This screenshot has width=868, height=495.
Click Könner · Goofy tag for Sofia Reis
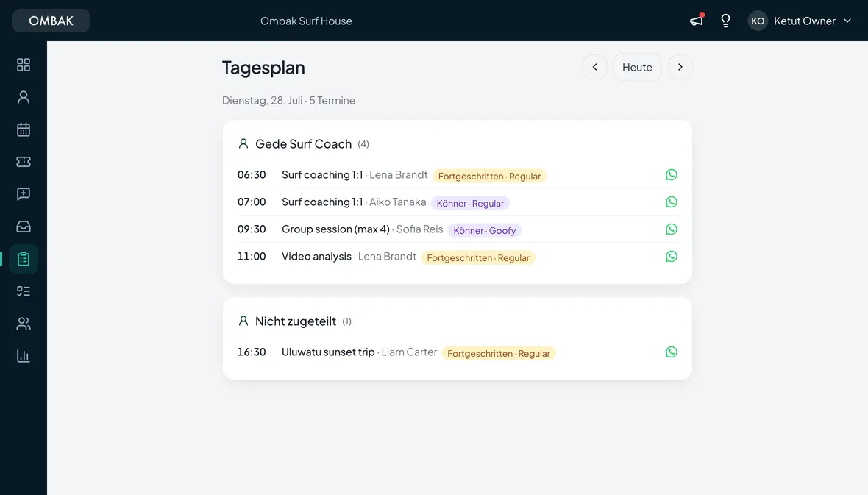[x=484, y=230]
